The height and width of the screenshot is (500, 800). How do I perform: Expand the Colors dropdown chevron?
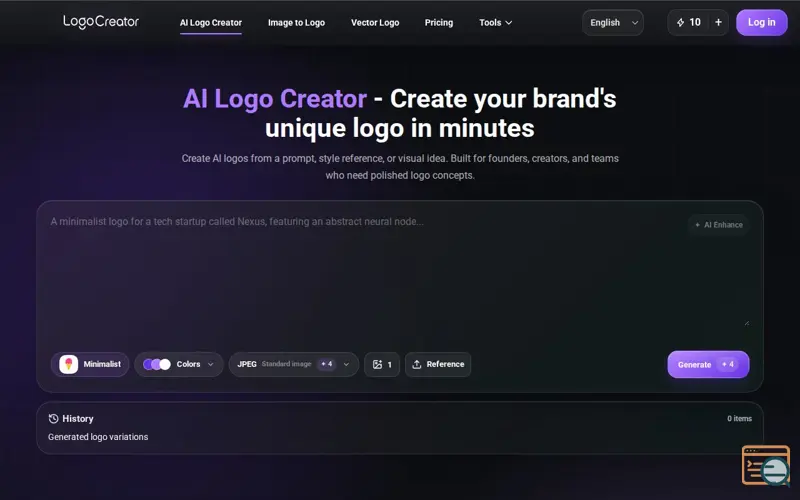[210, 364]
